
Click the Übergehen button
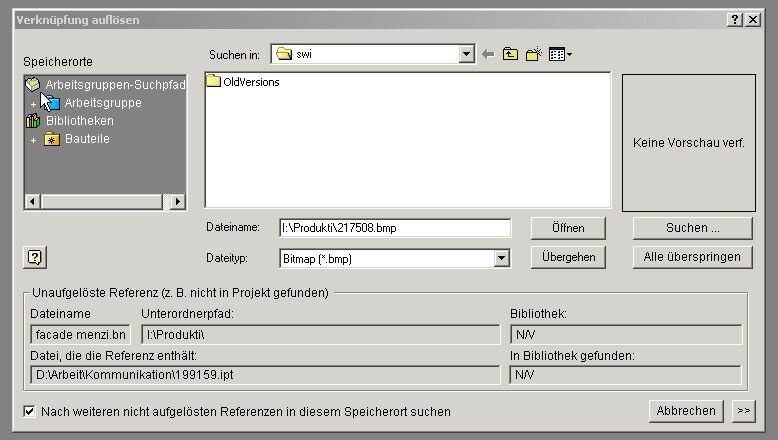coord(568,257)
